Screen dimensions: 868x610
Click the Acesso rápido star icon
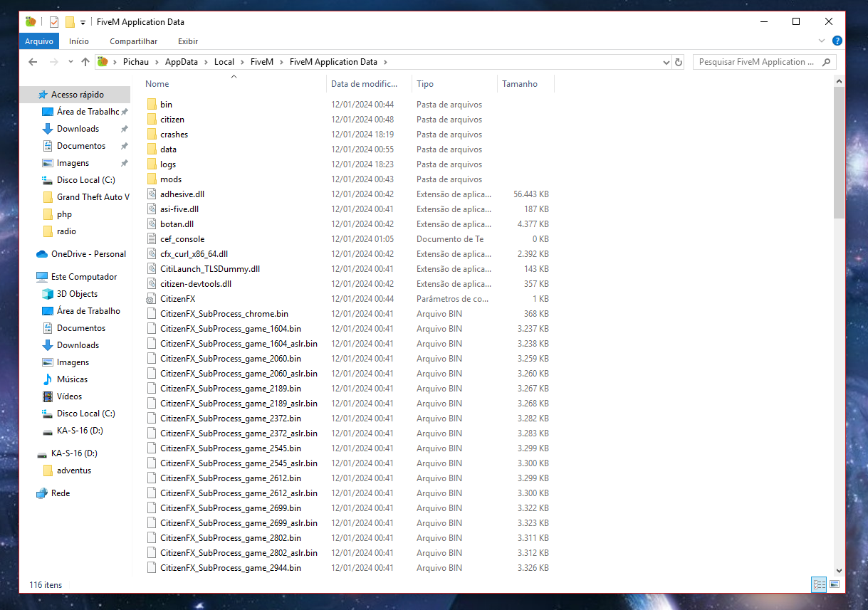pos(43,95)
